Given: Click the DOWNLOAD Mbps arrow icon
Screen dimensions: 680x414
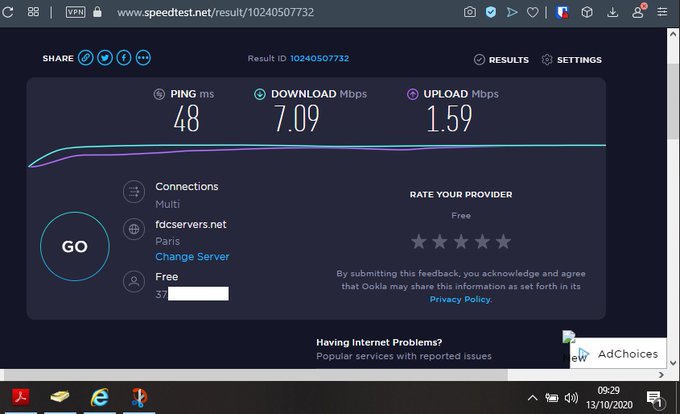Looking at the screenshot, I should pos(260,94).
